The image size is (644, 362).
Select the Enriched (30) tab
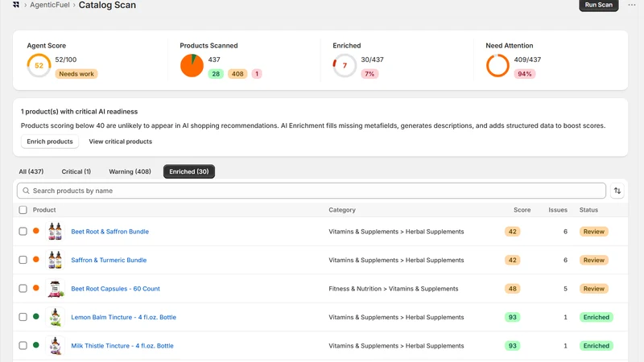(189, 171)
